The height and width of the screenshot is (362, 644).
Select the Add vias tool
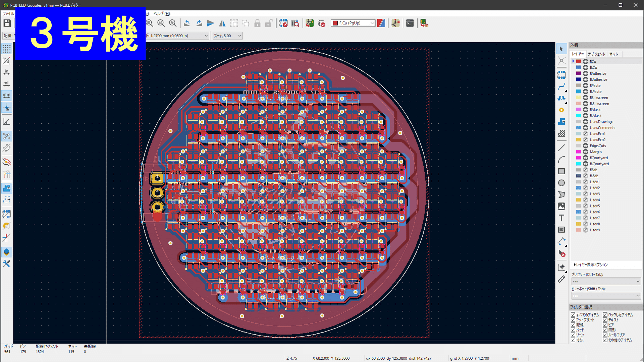(561, 110)
